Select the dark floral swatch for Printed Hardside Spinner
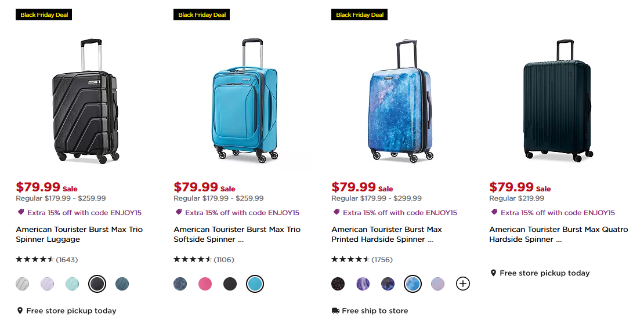 338,284
